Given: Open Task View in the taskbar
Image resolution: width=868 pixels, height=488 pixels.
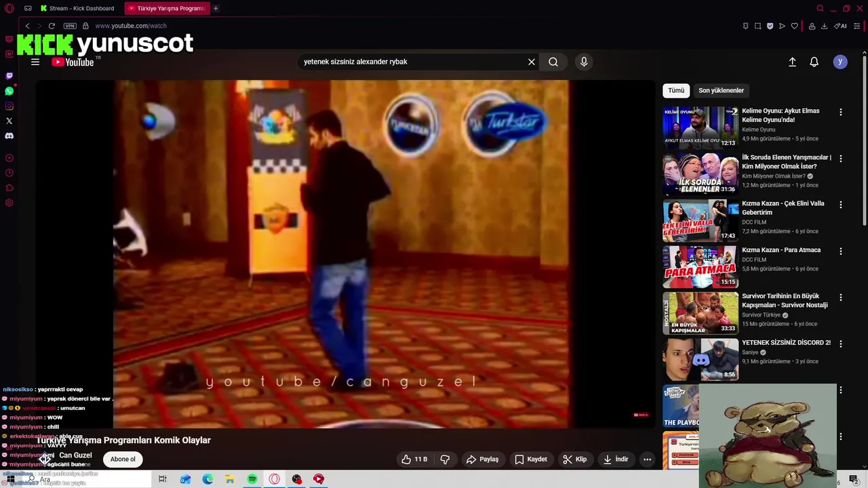Looking at the screenshot, I should coord(162,479).
